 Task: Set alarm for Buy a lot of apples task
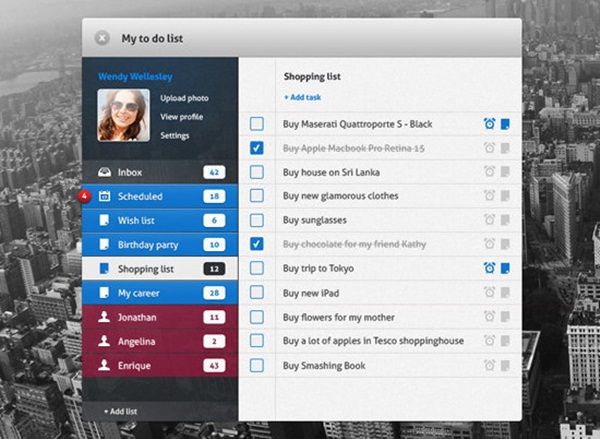click(489, 340)
